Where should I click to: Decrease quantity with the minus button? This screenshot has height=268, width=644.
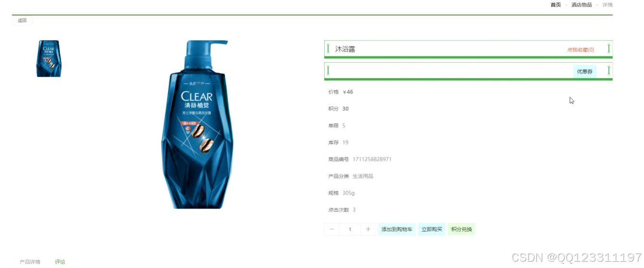(x=332, y=229)
